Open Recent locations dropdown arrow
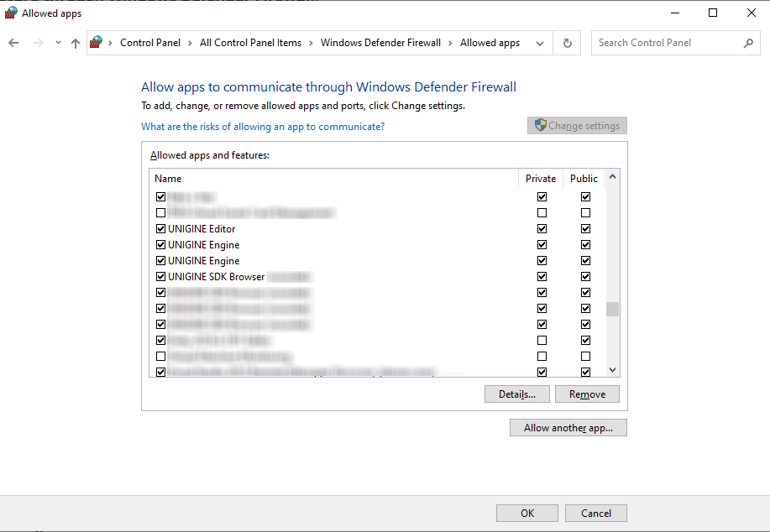770x532 pixels. (x=58, y=43)
